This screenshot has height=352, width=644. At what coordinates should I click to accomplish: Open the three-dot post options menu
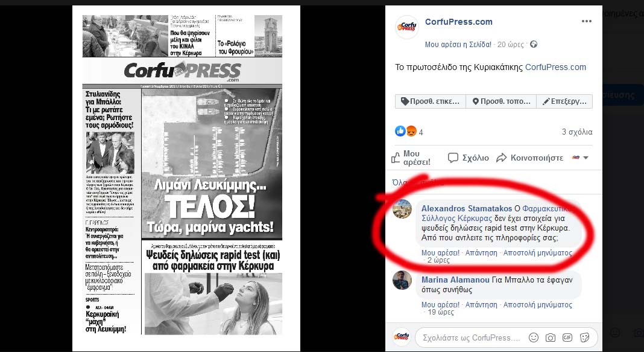click(x=586, y=21)
